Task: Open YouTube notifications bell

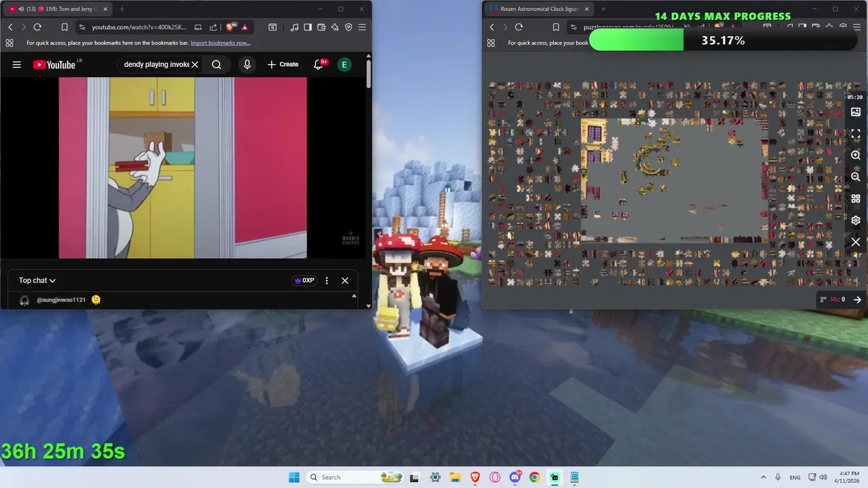Action: 318,64
